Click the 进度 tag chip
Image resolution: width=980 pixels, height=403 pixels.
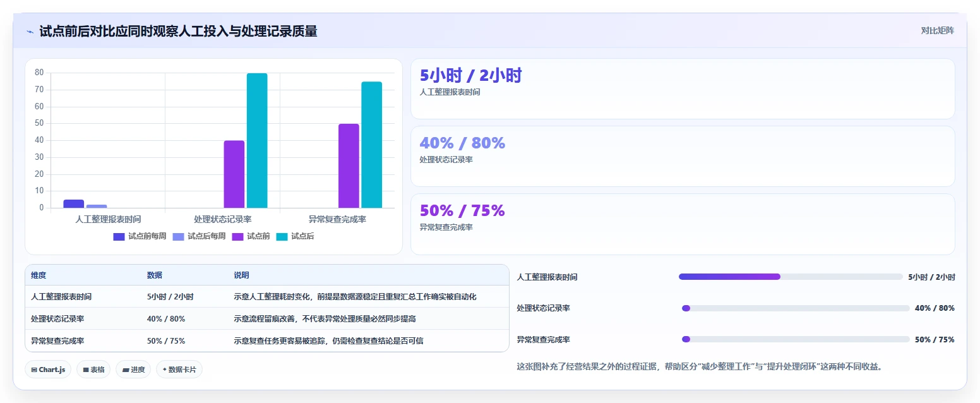tap(133, 370)
